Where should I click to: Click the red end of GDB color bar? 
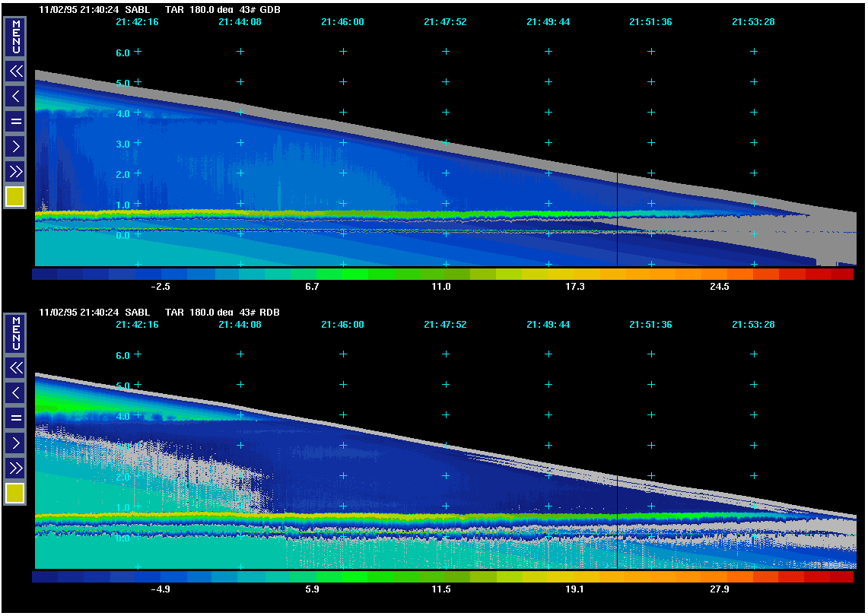[841, 275]
